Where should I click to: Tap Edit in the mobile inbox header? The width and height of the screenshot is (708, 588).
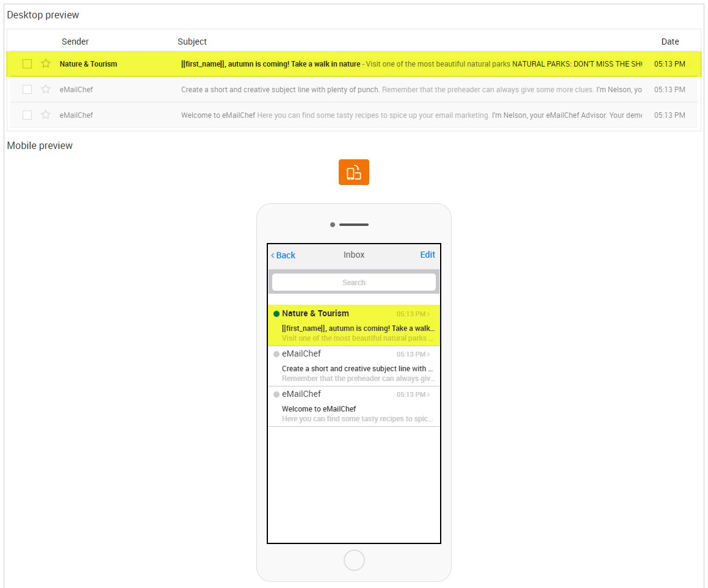[x=428, y=255]
